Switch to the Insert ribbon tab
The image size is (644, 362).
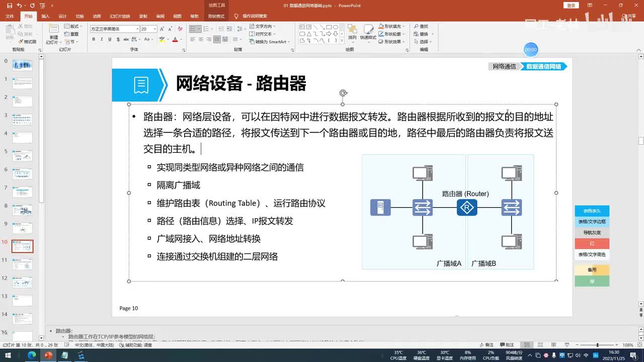(x=45, y=16)
